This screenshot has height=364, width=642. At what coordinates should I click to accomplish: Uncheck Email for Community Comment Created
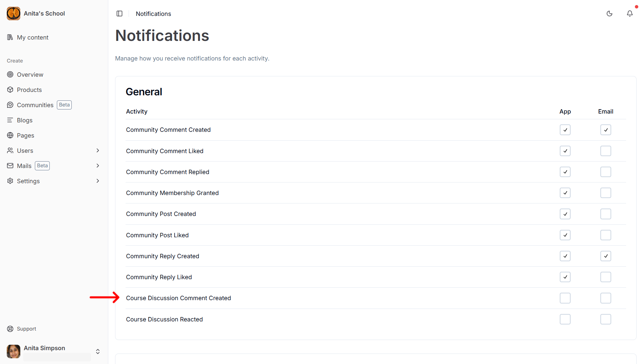pos(606,130)
